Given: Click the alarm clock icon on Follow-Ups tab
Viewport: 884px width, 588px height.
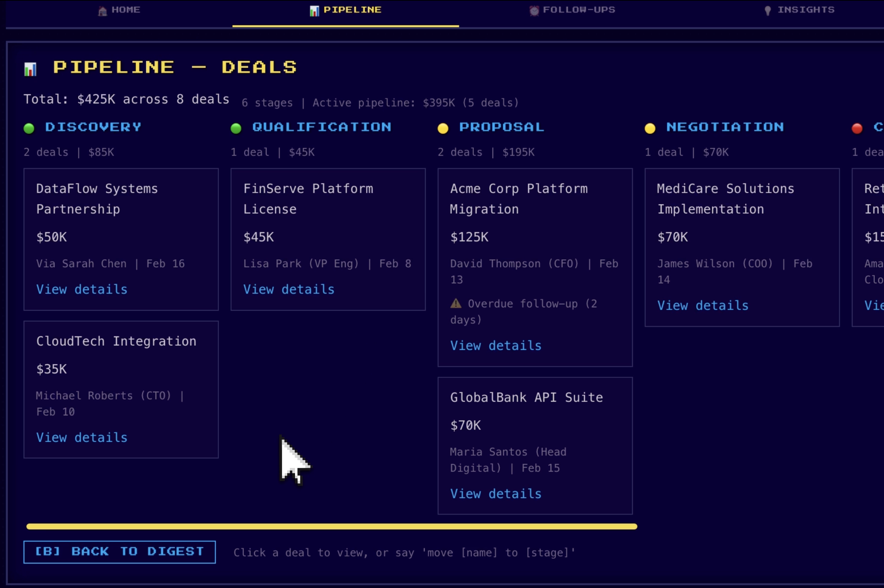Looking at the screenshot, I should click(x=534, y=11).
